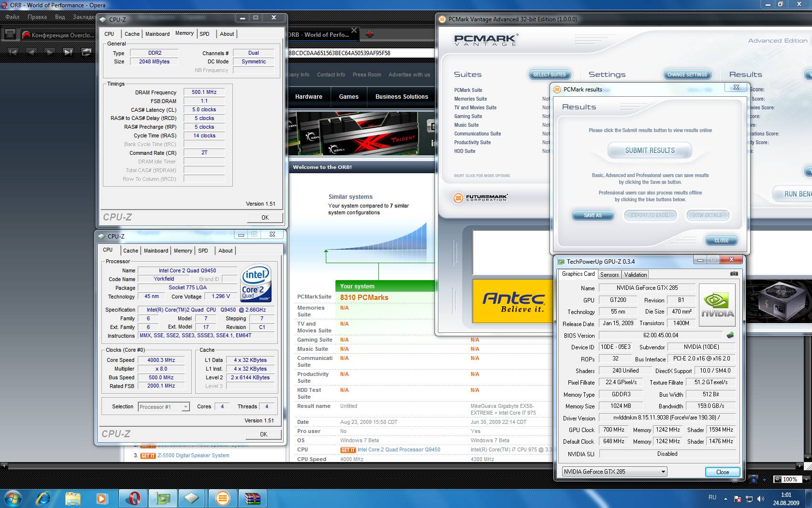The height and width of the screenshot is (508, 812).
Task: Open Windows Media Player on the taskbar
Action: (x=101, y=498)
